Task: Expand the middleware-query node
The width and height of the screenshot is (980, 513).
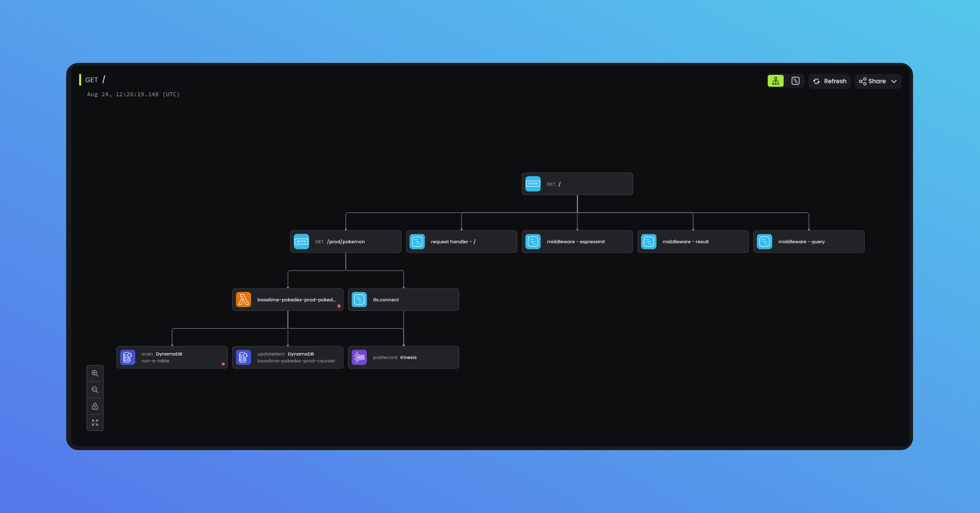Action: 808,241
